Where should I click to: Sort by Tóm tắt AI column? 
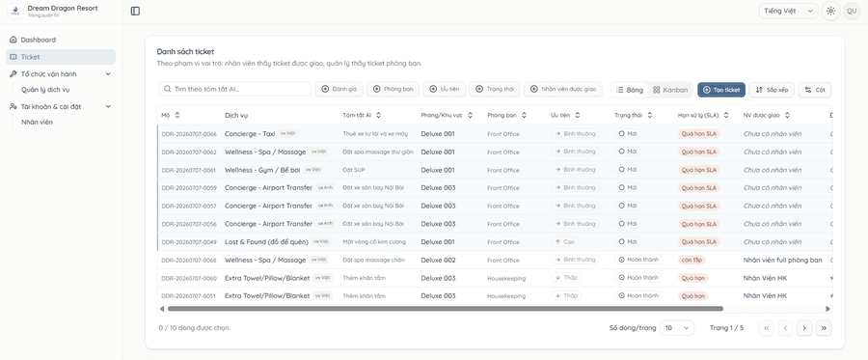362,115
